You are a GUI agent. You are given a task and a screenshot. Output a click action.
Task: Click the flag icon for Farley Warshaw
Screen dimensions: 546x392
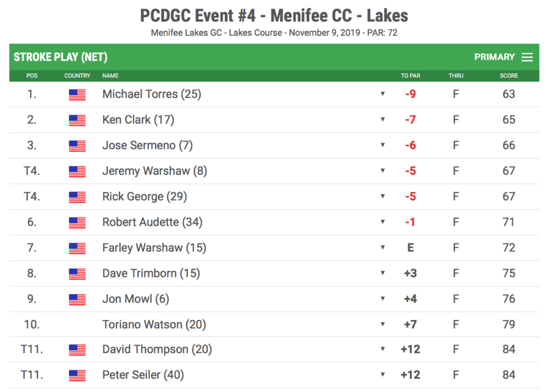click(77, 248)
